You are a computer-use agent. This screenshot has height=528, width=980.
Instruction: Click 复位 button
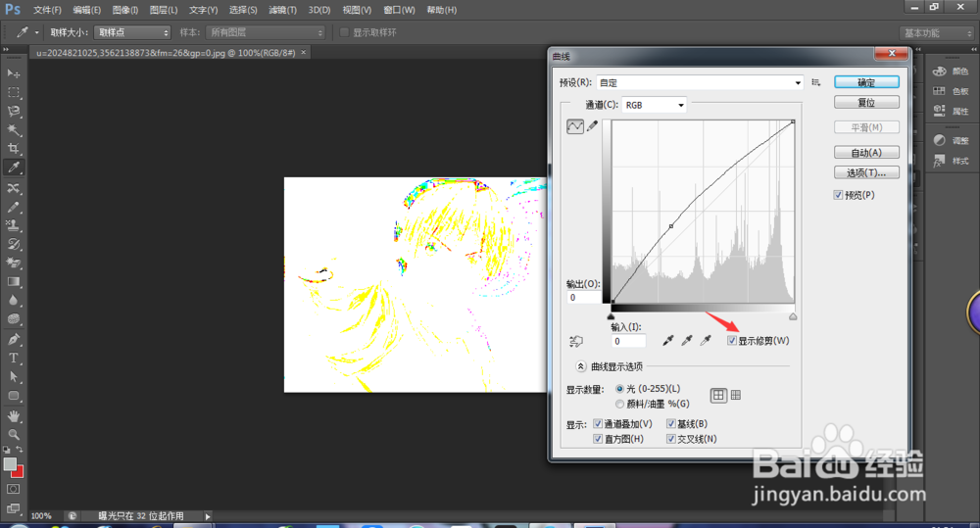pos(866,102)
